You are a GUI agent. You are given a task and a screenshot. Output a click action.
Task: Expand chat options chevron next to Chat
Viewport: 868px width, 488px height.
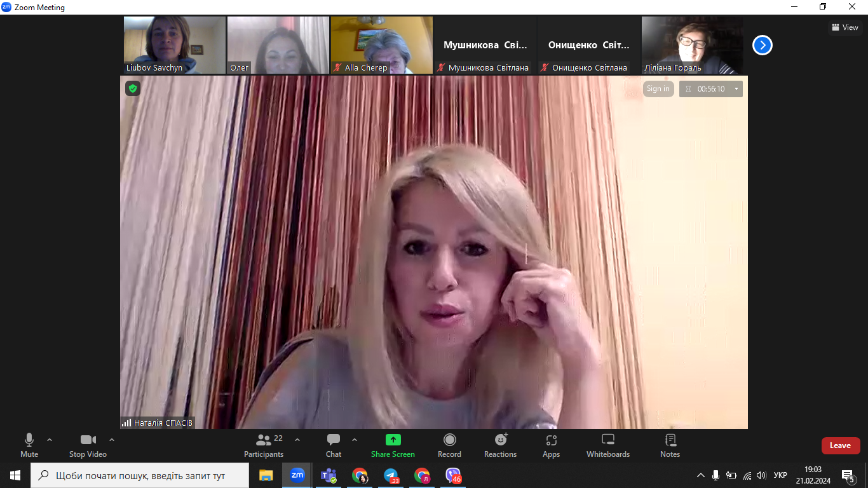pyautogui.click(x=355, y=440)
